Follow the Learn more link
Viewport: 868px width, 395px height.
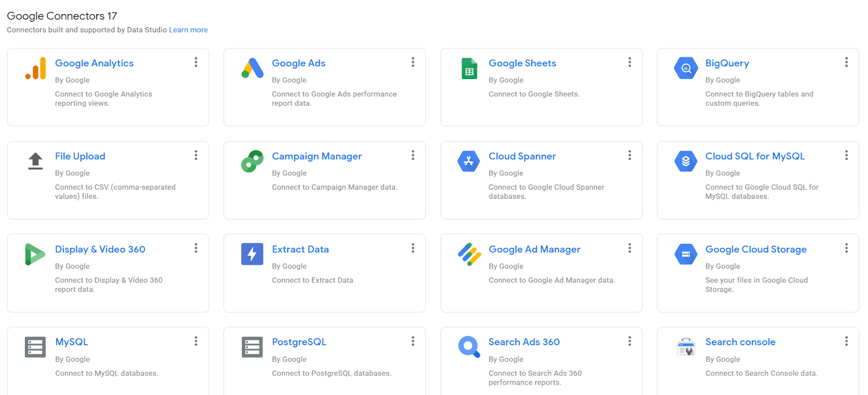188,30
